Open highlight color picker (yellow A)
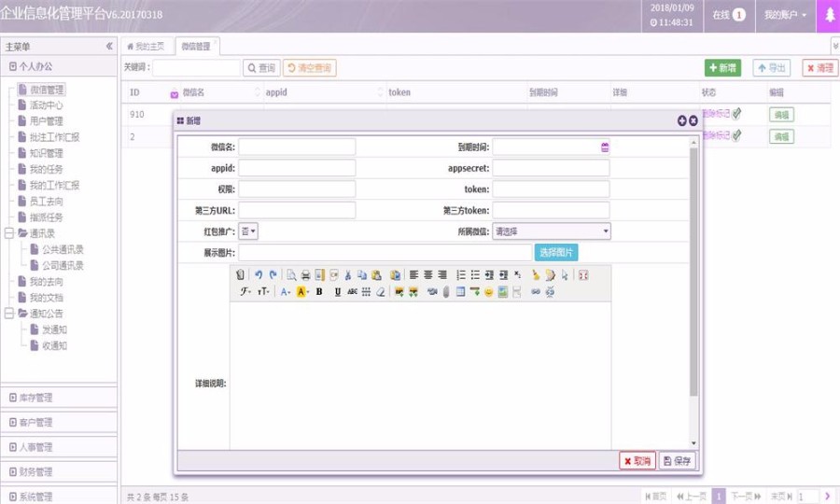 [302, 292]
